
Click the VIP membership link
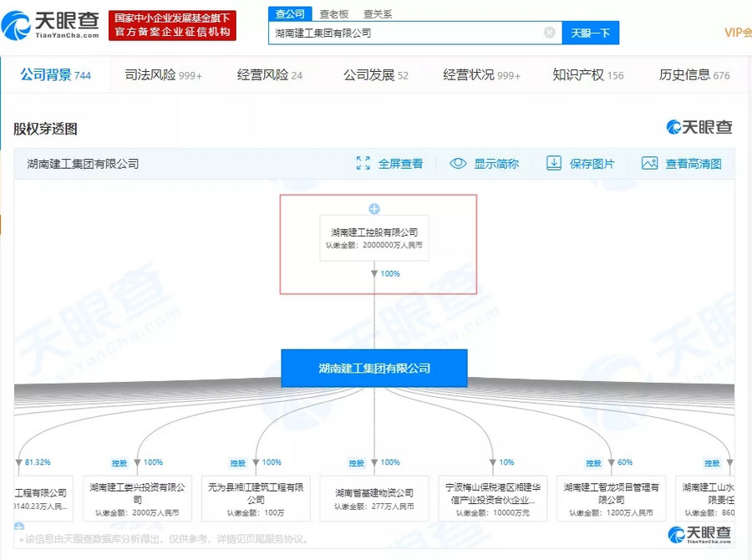coord(737,33)
